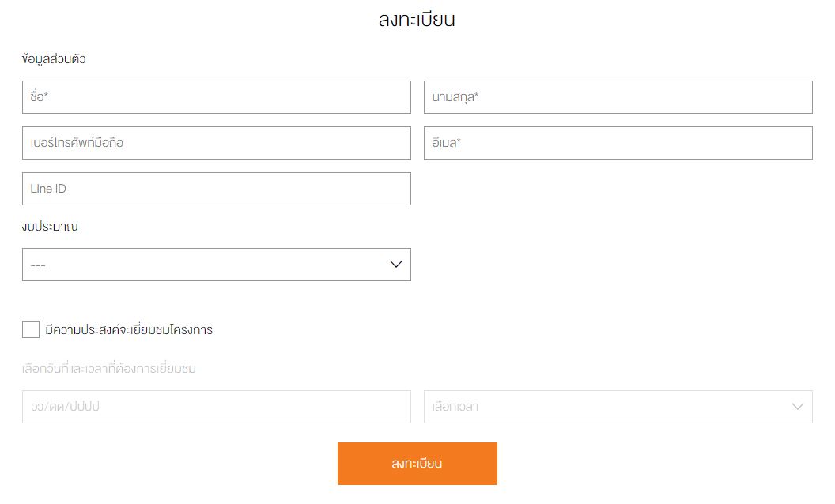
Task: Click the chevron arrow in the งบประมาณ dropdown
Action: pos(395,265)
